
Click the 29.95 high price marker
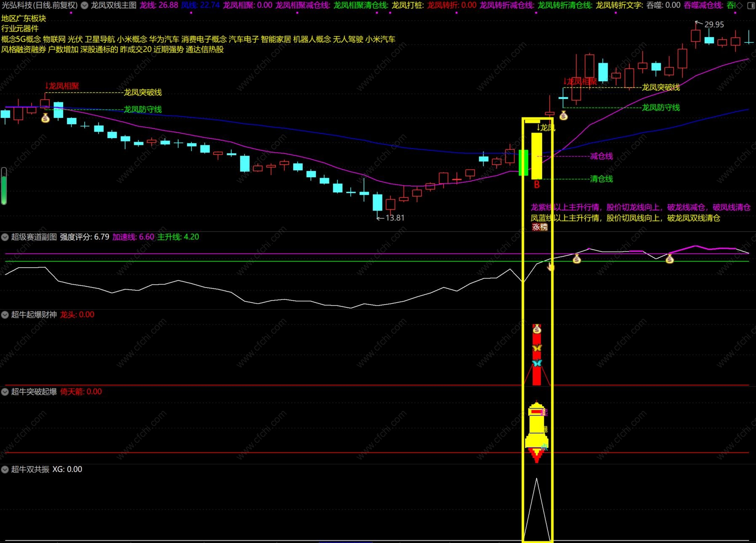[714, 25]
